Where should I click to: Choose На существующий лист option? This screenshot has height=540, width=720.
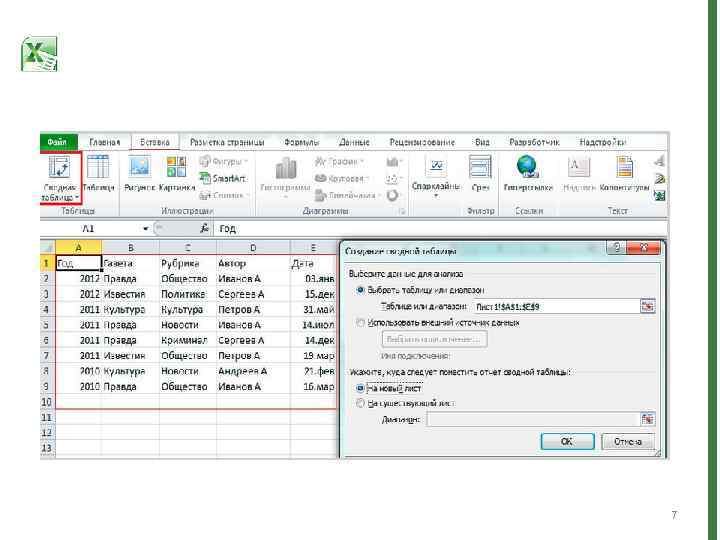360,404
